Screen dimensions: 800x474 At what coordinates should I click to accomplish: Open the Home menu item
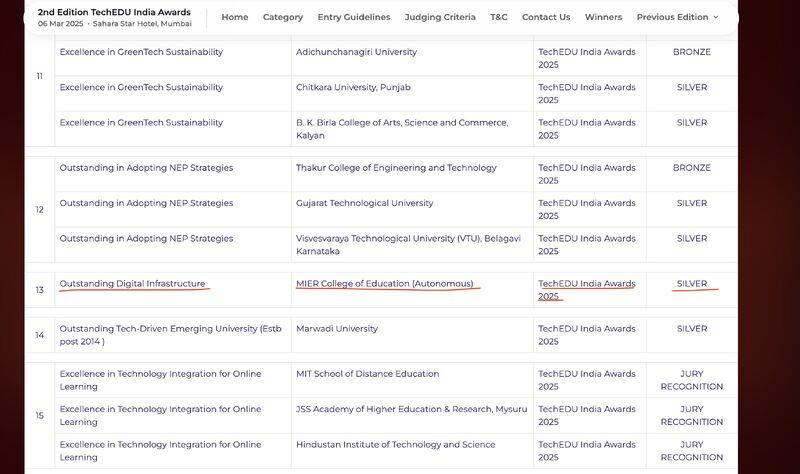pyautogui.click(x=235, y=17)
